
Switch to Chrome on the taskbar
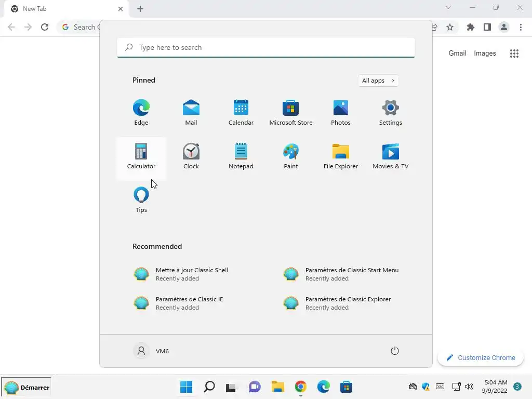[301, 387]
